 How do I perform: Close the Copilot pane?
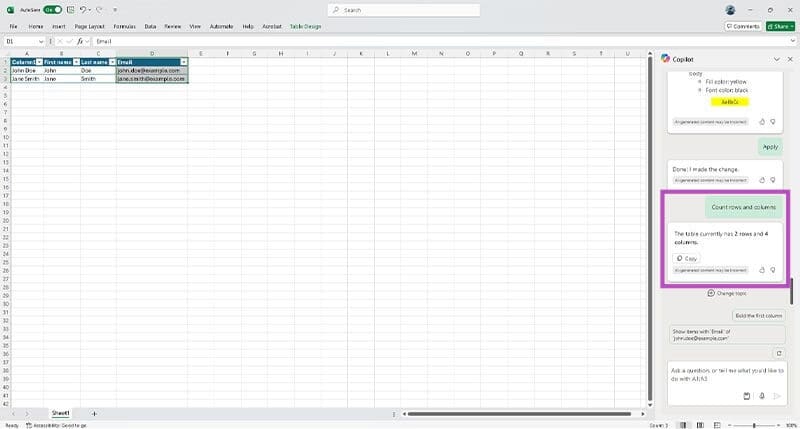[x=789, y=60]
